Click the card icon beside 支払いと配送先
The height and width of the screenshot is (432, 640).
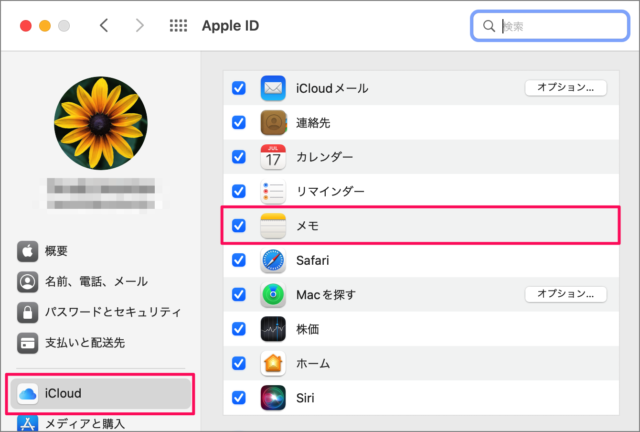click(27, 343)
